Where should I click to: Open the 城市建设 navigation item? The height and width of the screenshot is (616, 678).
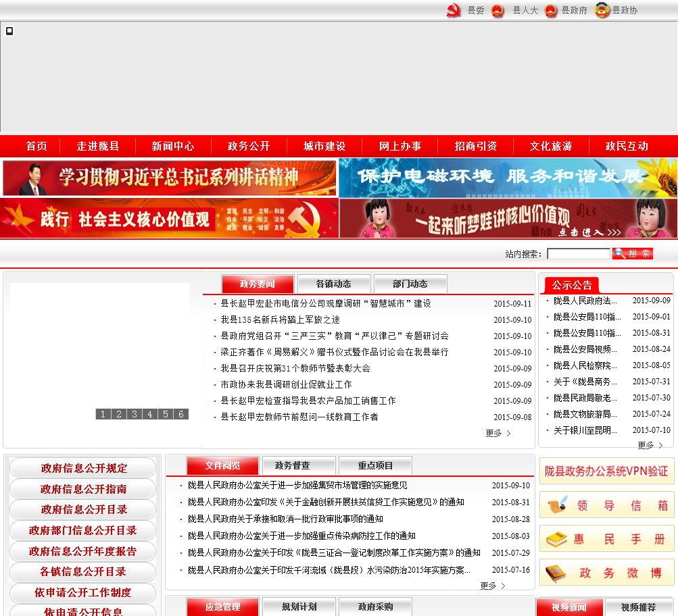pos(324,146)
